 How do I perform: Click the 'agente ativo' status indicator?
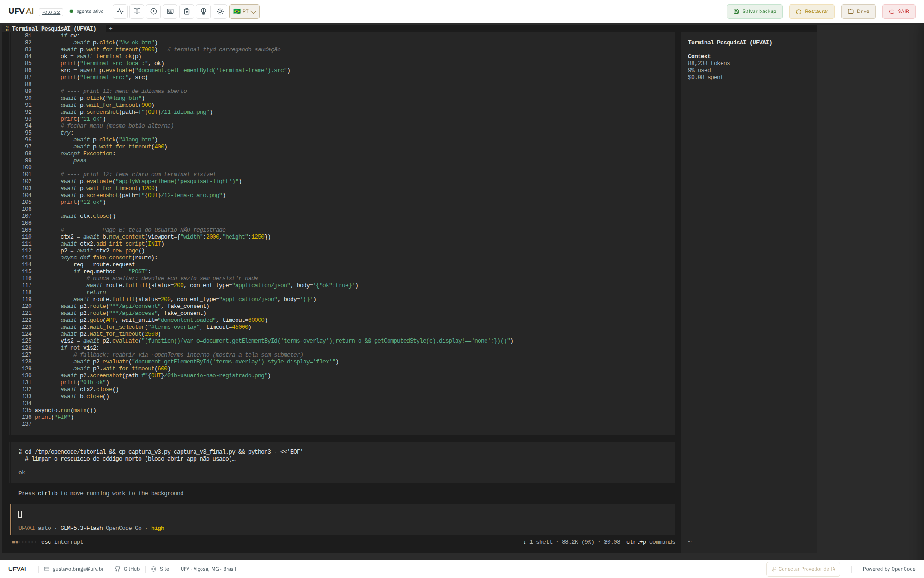[86, 12]
